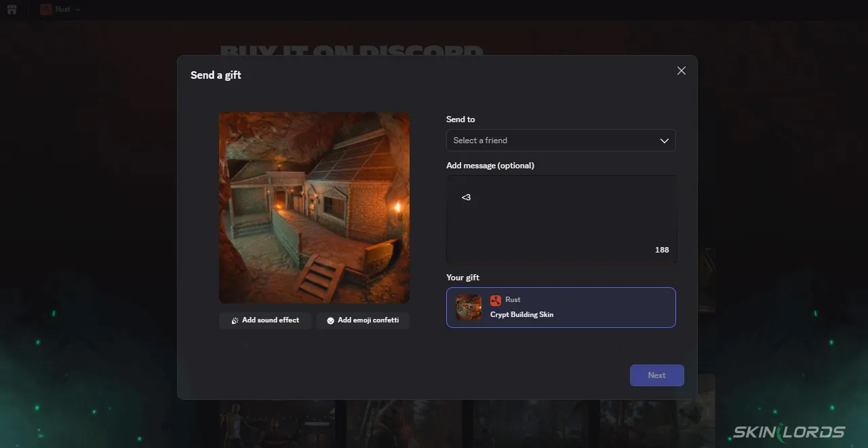Add emoji confetti to the gift

[x=363, y=320]
